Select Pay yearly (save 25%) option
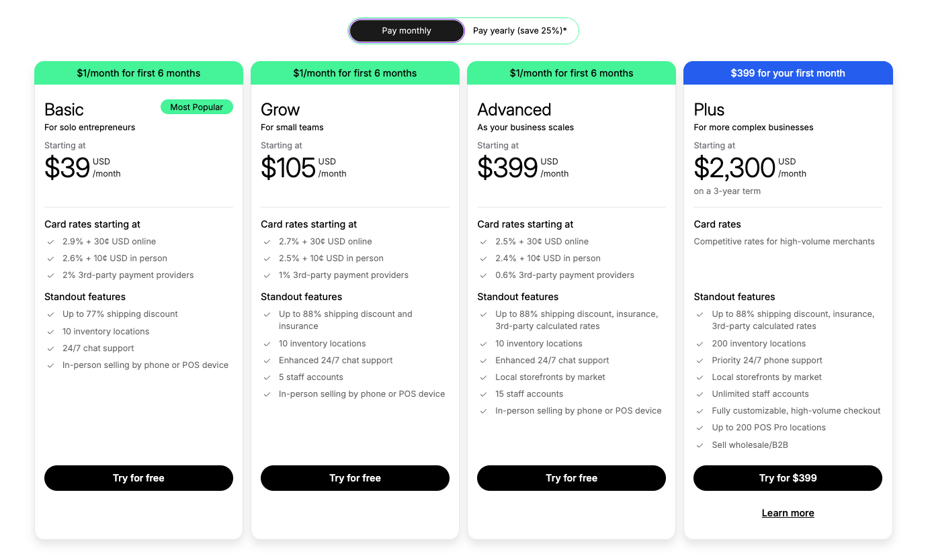 pos(519,31)
